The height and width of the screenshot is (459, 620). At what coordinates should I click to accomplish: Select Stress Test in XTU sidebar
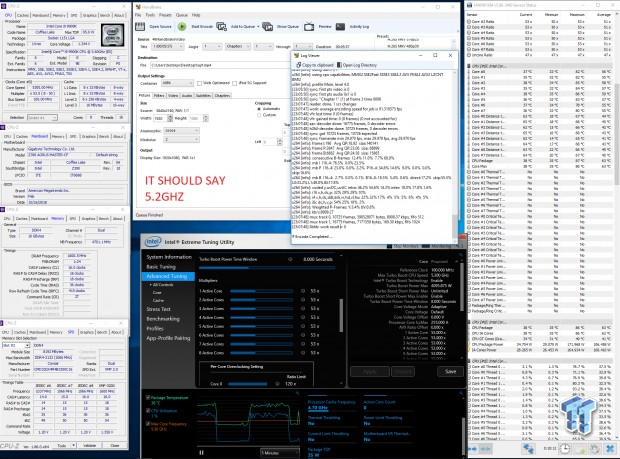[x=159, y=309]
